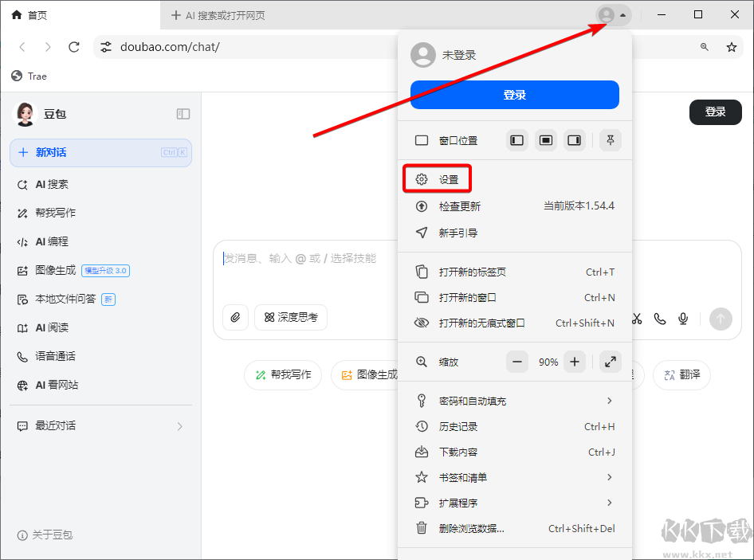Increase zoom with the plus stepper
754x560 pixels.
(x=575, y=362)
